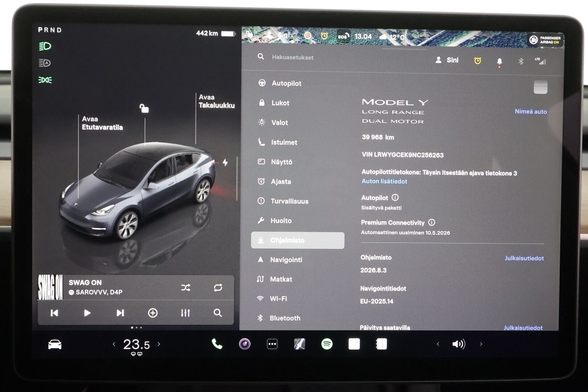Click the 39 968 km odometer text
This screenshot has width=588, height=392.
click(x=378, y=137)
